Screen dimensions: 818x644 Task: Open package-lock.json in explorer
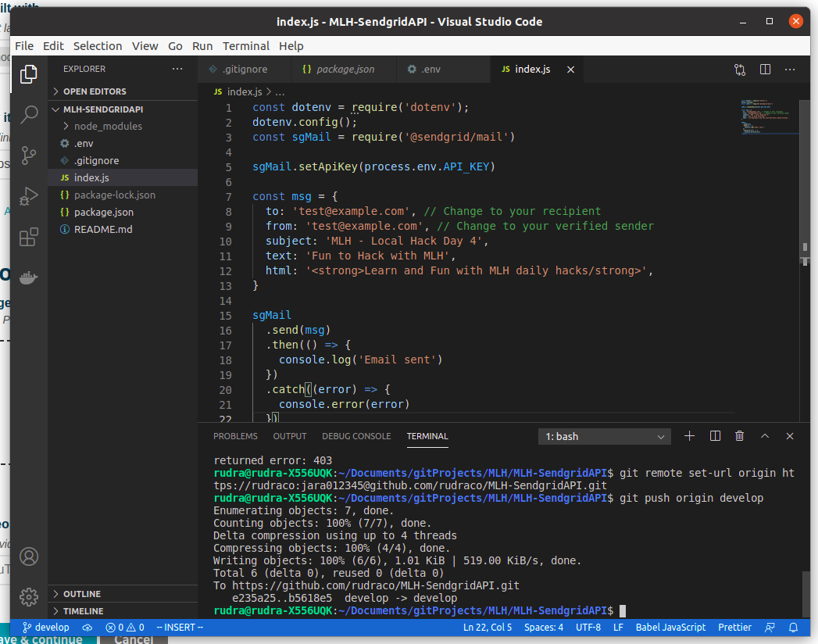click(123, 195)
